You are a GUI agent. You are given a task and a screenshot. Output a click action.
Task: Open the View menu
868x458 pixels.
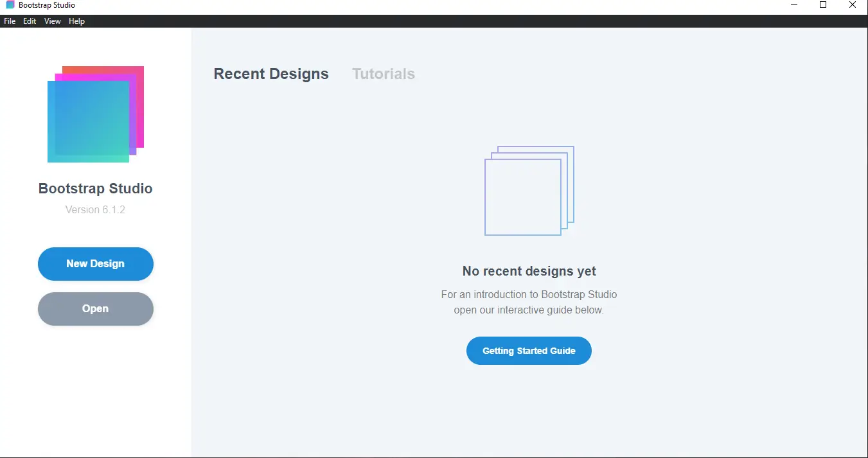pos(53,21)
